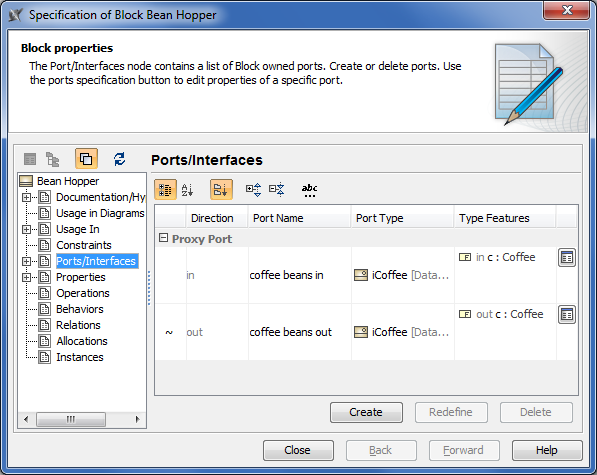Select Operations in the tree
The image size is (597, 475).
pos(83,293)
